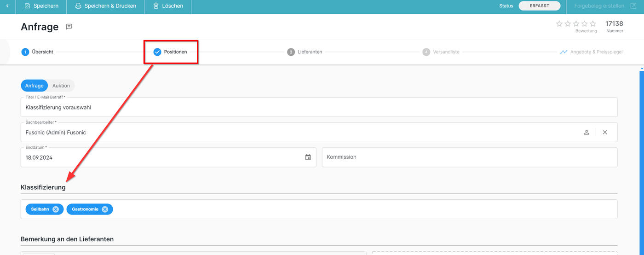The image size is (644, 255).
Task: Click the Löschen button
Action: 168,6
